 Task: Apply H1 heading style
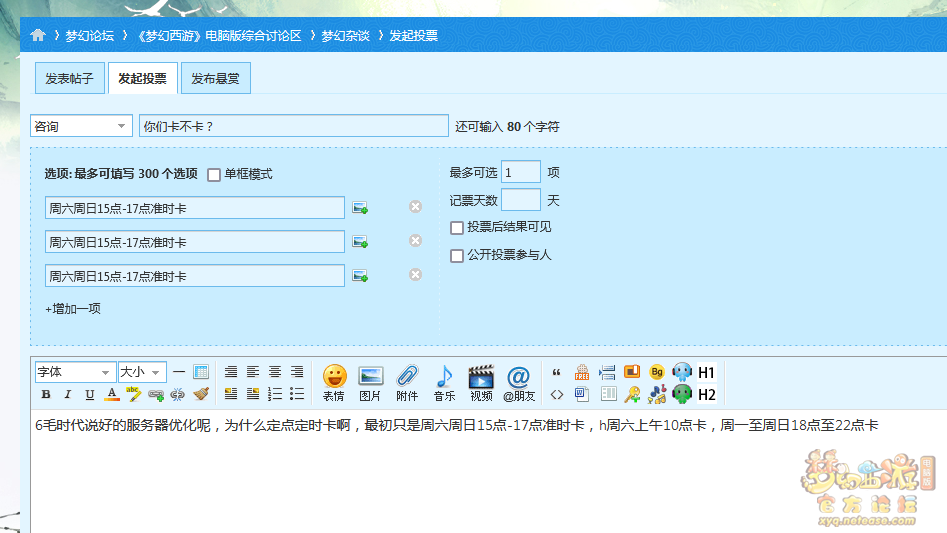[707, 372]
